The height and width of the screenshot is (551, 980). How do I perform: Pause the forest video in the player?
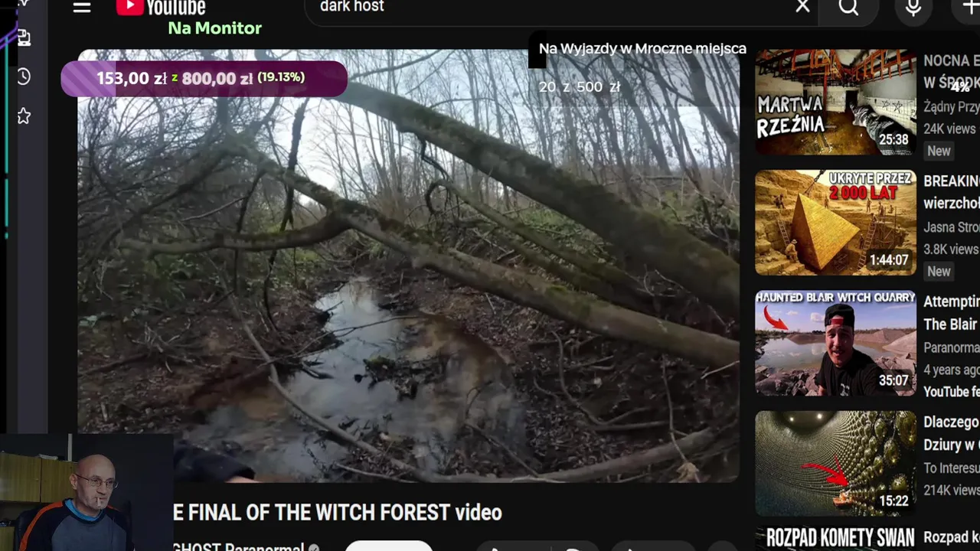[408, 266]
